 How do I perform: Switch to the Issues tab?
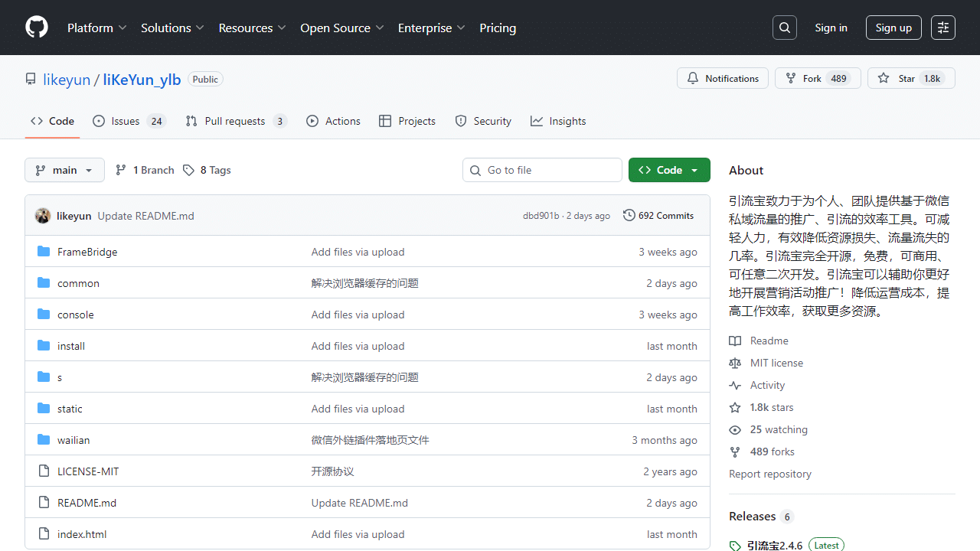tap(129, 121)
